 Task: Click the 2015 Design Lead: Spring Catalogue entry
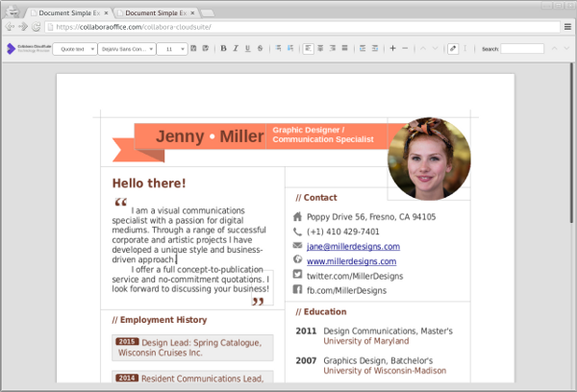(x=193, y=348)
